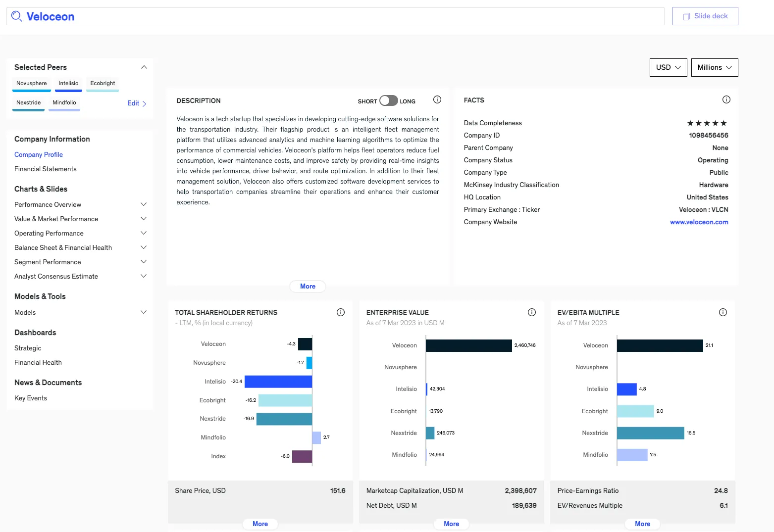774x532 pixels.
Task: Go to Financial Statements page
Action: point(45,169)
